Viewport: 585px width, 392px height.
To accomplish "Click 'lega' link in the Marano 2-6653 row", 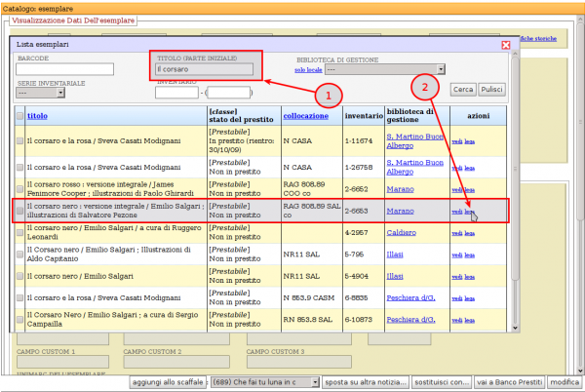I will [x=469, y=211].
